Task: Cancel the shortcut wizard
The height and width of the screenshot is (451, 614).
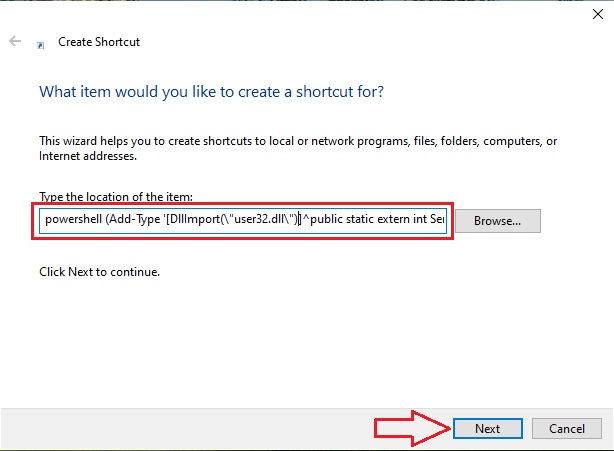Action: [x=565, y=428]
